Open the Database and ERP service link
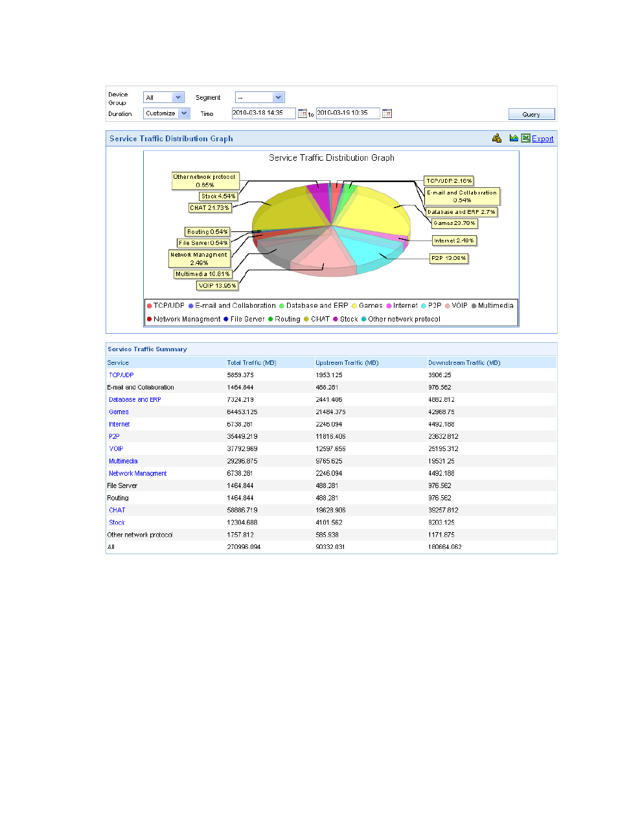The width and height of the screenshot is (618, 840). tap(135, 400)
